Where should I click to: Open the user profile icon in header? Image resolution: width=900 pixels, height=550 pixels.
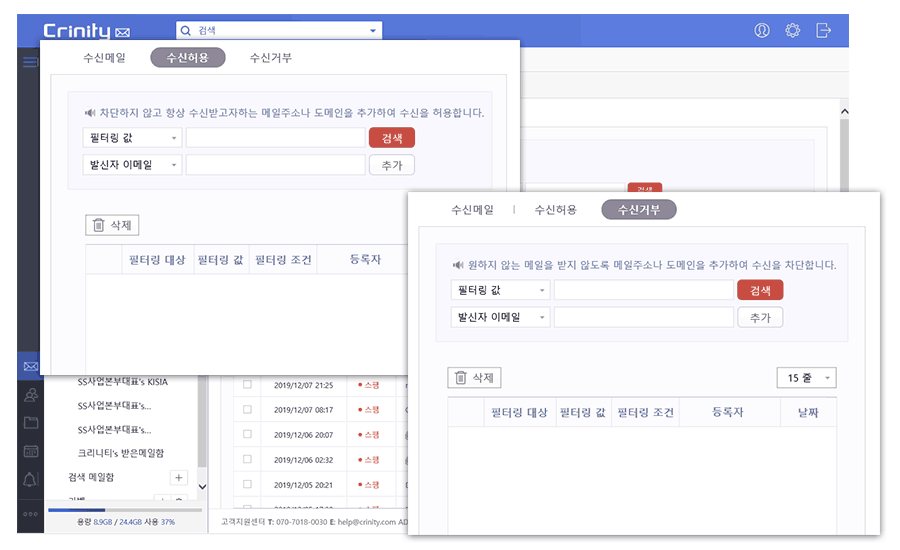tap(762, 30)
